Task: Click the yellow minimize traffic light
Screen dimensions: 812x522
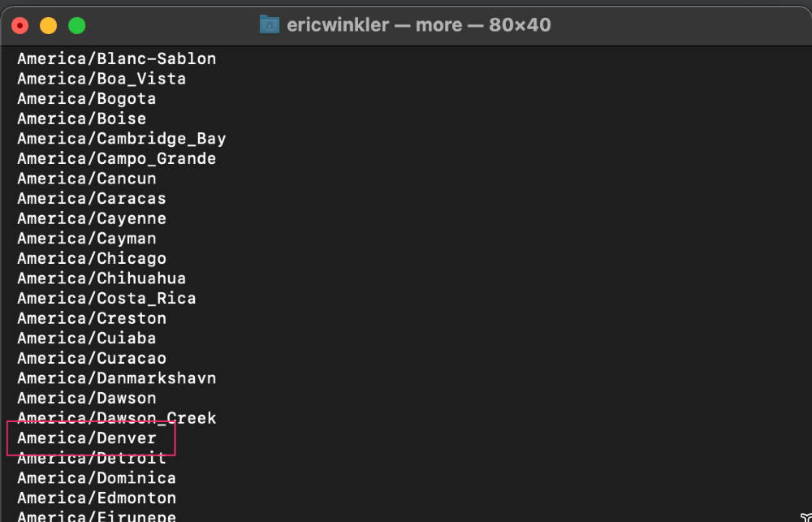Action: click(48, 25)
